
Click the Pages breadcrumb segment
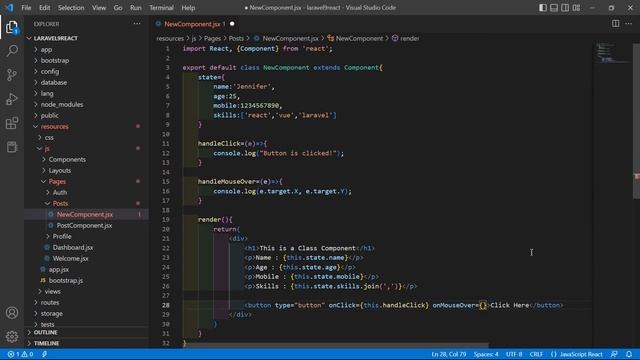click(212, 38)
